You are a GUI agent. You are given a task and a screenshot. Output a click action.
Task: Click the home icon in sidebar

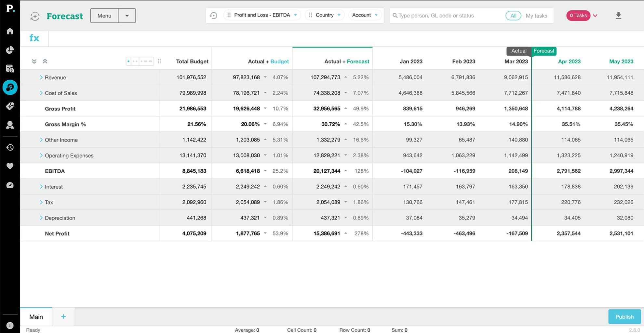coord(10,31)
